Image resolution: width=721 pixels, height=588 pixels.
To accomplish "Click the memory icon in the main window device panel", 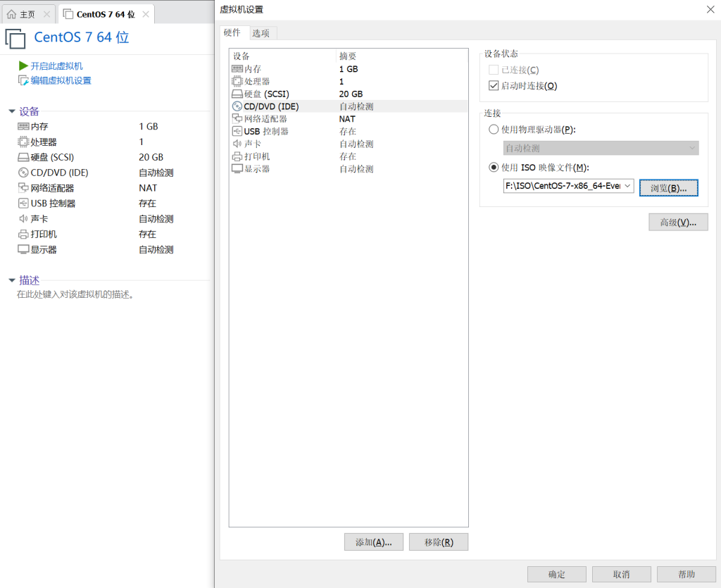I will [23, 127].
